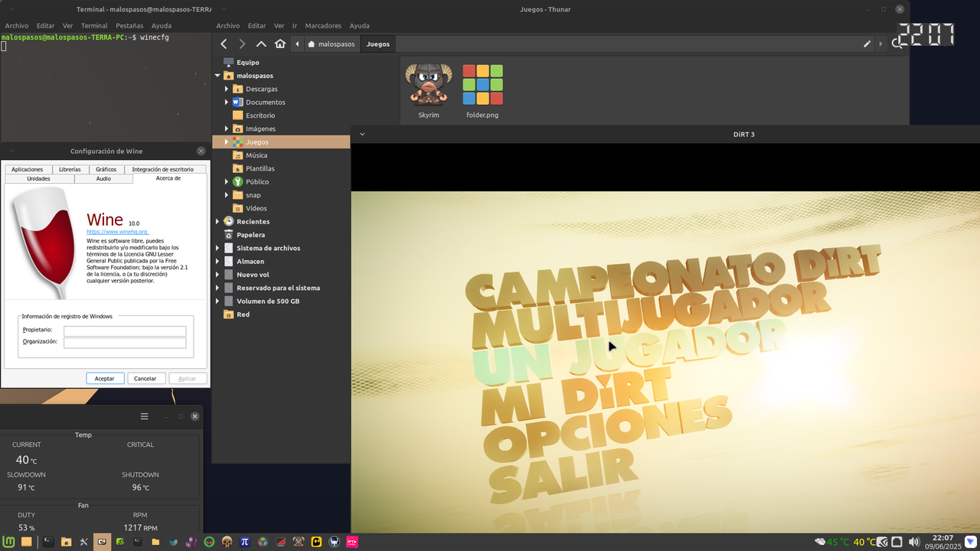Open the clock and date on the taskbar
Viewport: 980px width, 551px height.
[x=942, y=542]
